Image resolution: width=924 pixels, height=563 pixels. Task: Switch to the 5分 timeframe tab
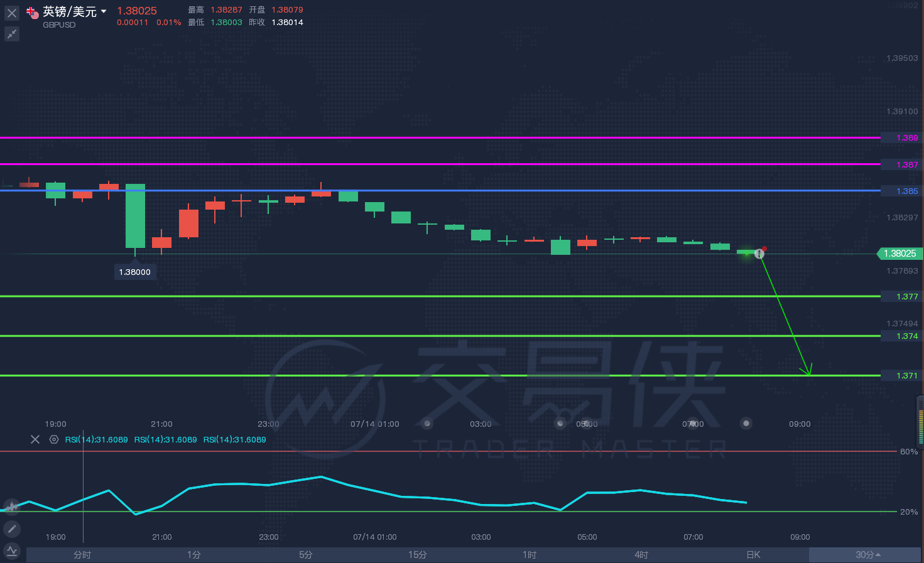[x=305, y=555]
